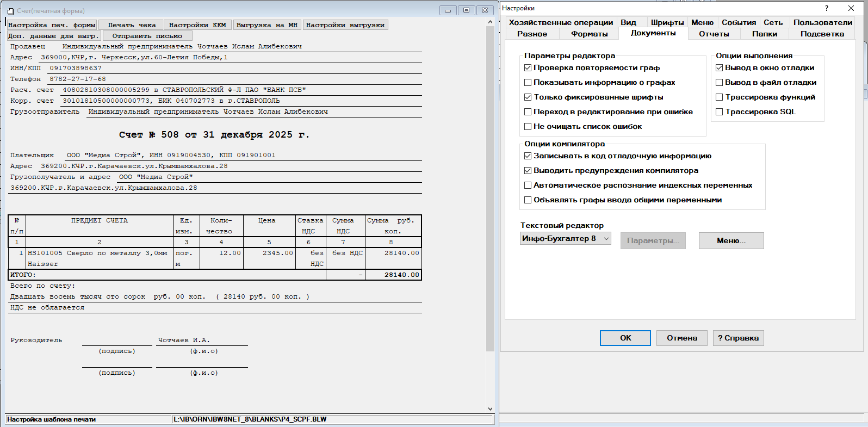Click the Меню... button

click(731, 240)
